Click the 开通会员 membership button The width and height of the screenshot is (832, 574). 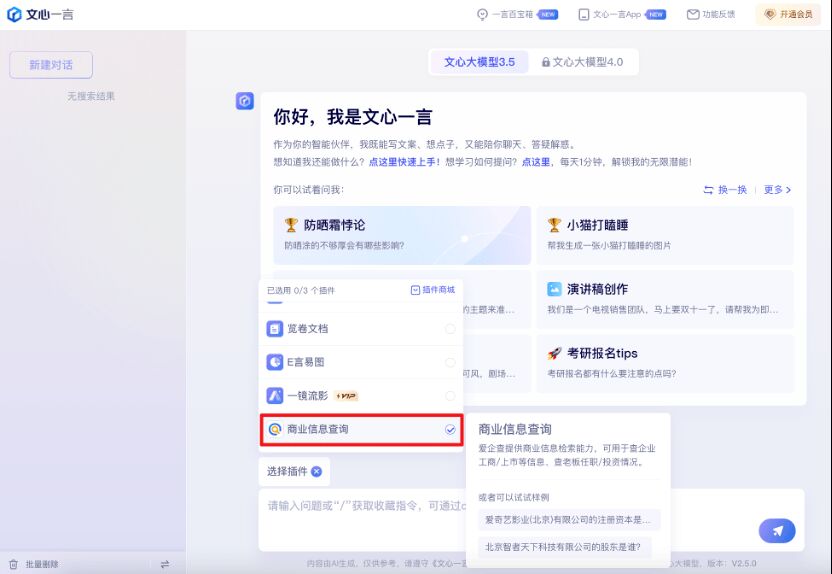(x=788, y=14)
